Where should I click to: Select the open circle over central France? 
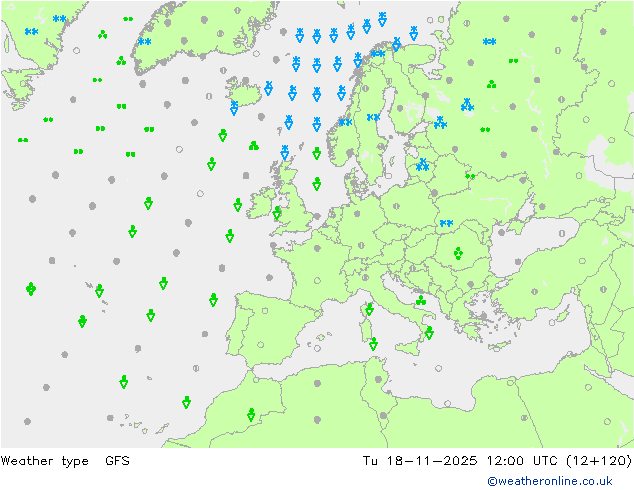point(317,281)
